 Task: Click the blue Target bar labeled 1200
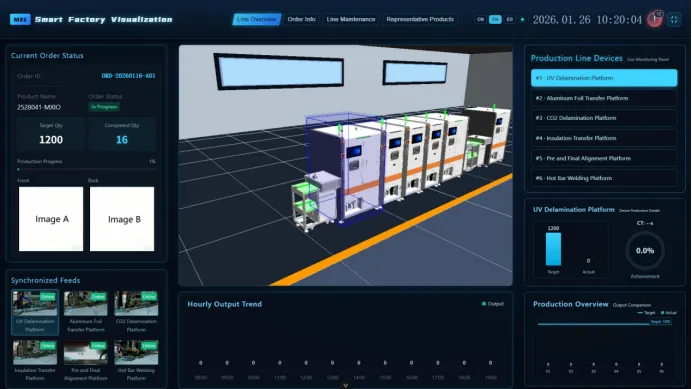(x=553, y=249)
